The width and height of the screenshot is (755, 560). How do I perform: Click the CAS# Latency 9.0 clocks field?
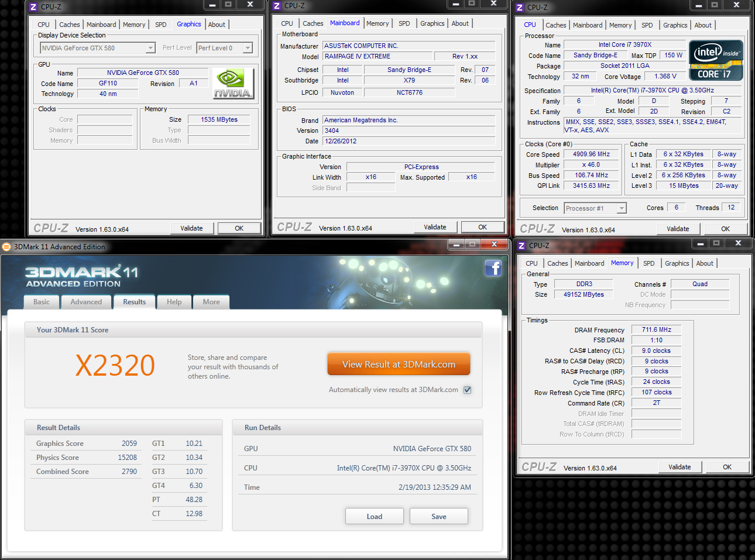657,351
